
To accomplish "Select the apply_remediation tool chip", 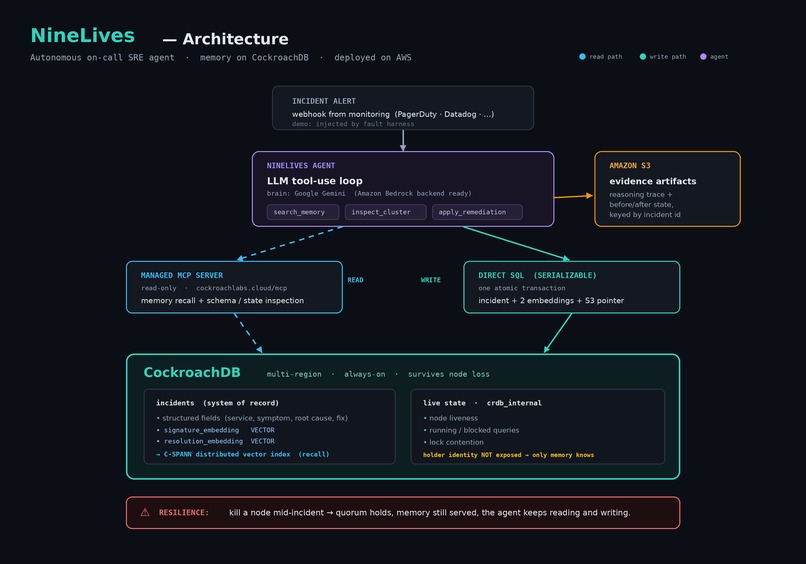I will (x=477, y=212).
